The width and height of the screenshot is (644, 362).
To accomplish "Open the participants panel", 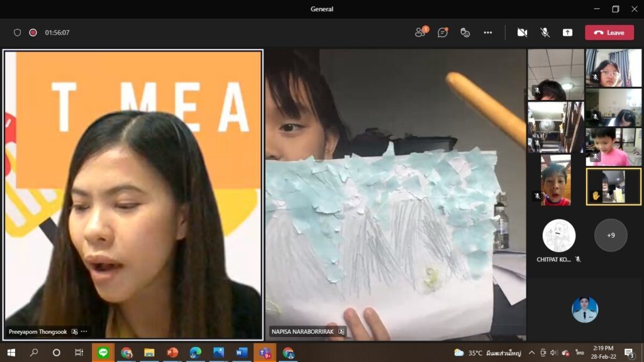I will click(421, 33).
